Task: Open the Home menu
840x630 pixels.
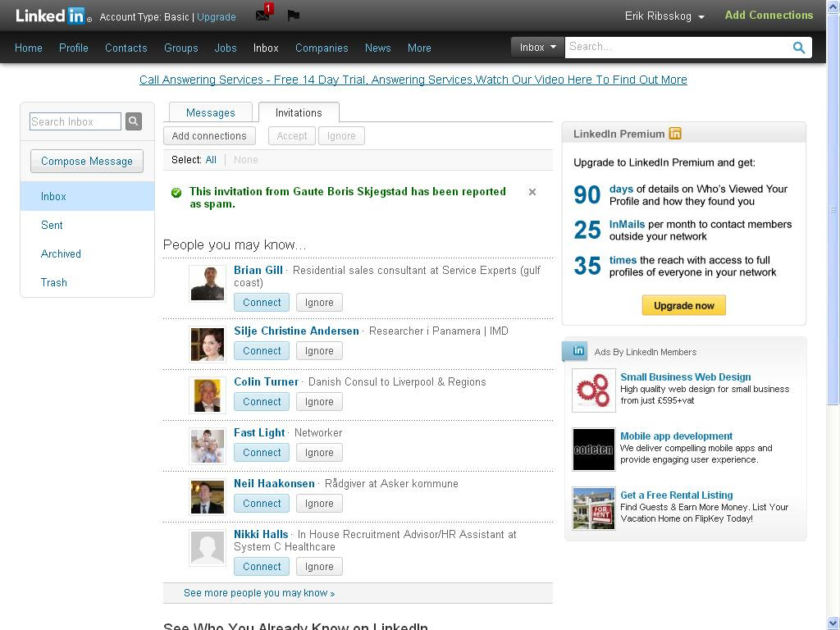Action: pos(29,48)
